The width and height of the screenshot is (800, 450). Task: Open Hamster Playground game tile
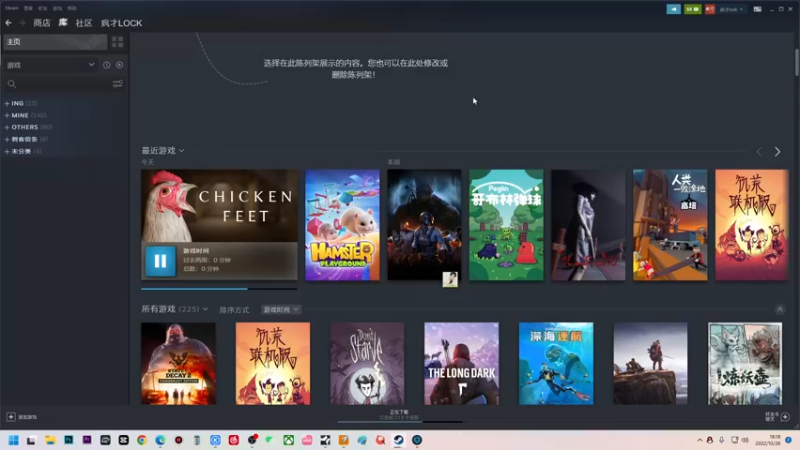[342, 225]
